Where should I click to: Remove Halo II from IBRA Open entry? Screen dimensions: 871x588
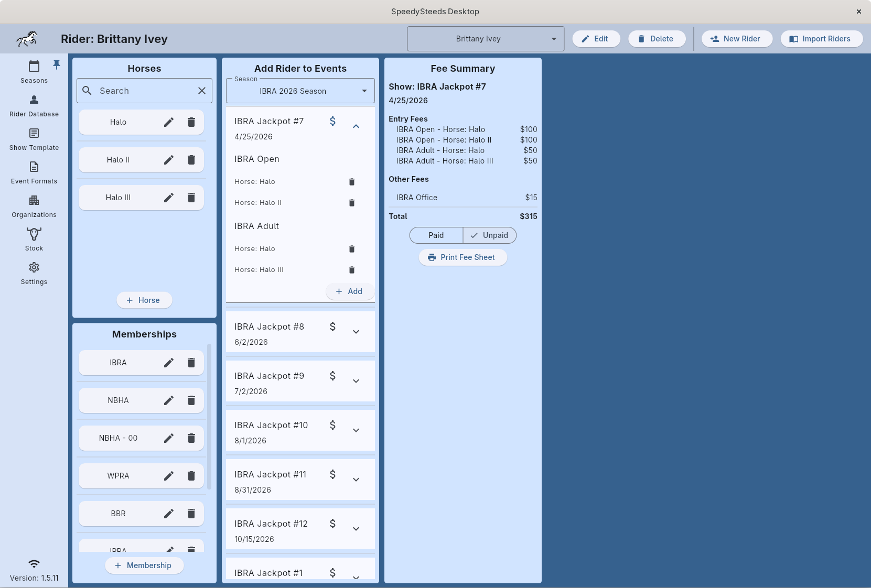(352, 203)
